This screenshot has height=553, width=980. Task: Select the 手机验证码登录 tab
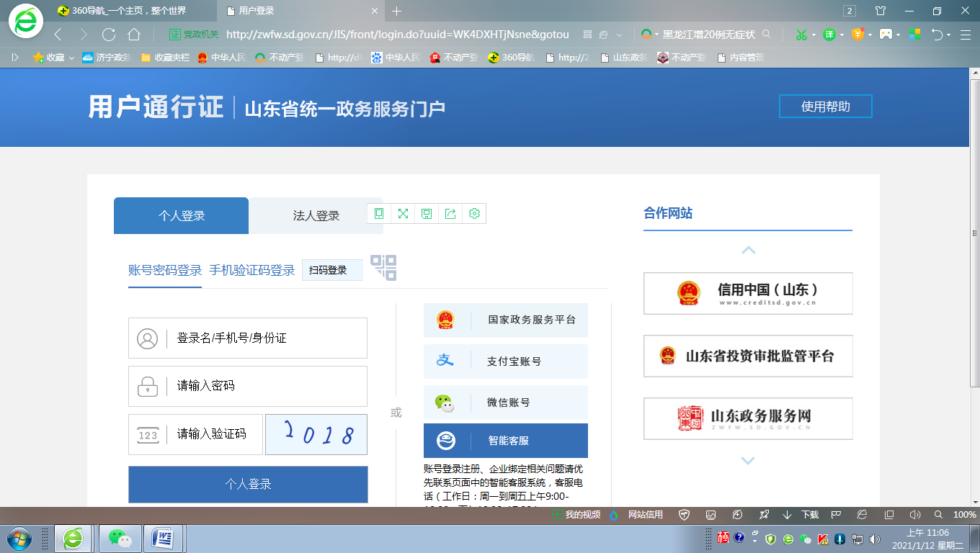click(252, 271)
